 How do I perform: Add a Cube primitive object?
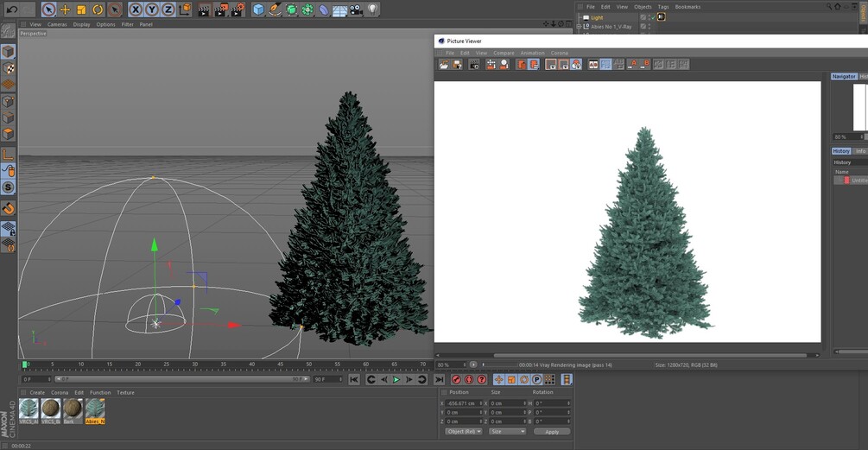[x=258, y=10]
